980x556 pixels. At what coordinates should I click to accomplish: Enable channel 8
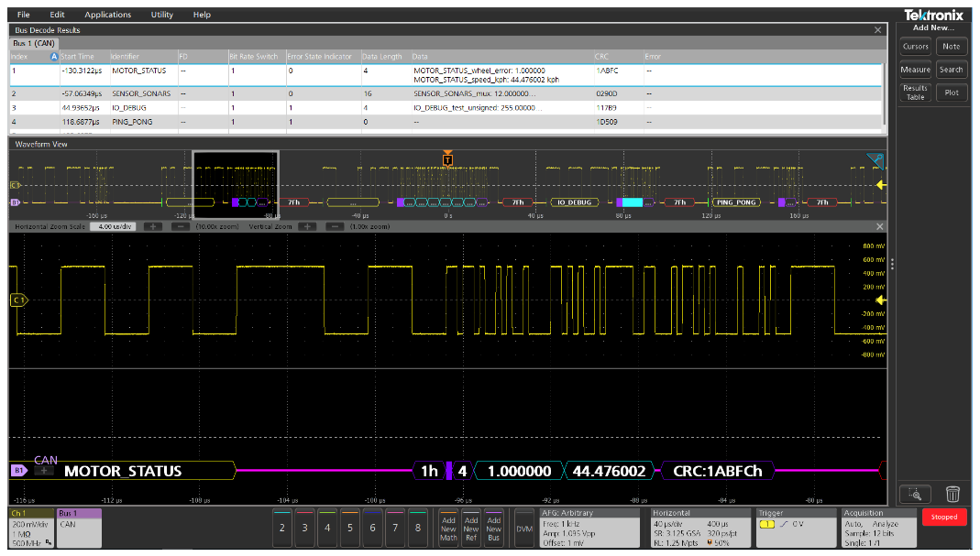coord(418,529)
